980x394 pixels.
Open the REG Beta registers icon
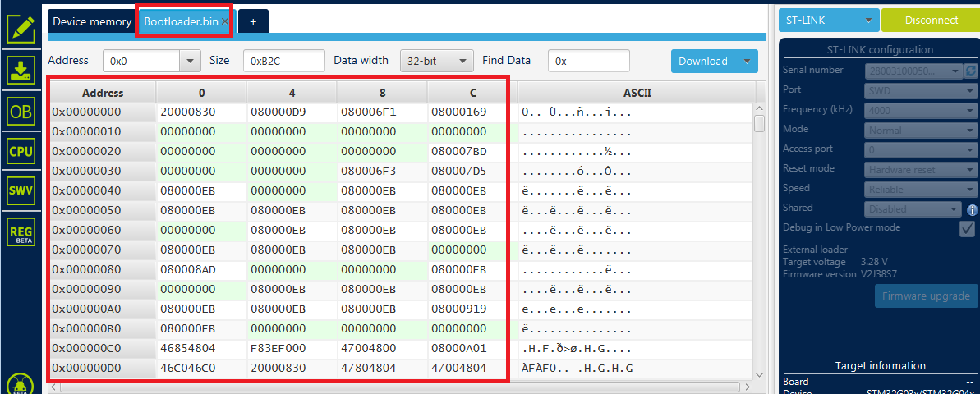(x=21, y=231)
